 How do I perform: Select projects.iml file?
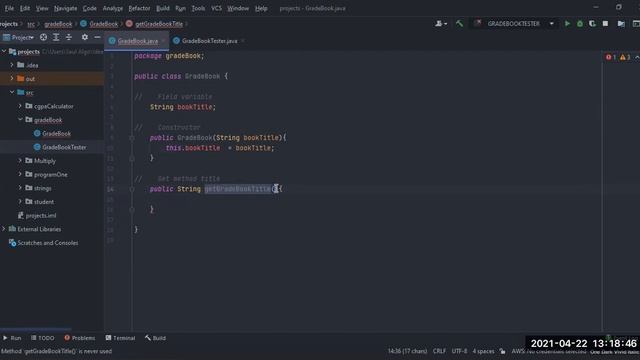click(x=41, y=215)
